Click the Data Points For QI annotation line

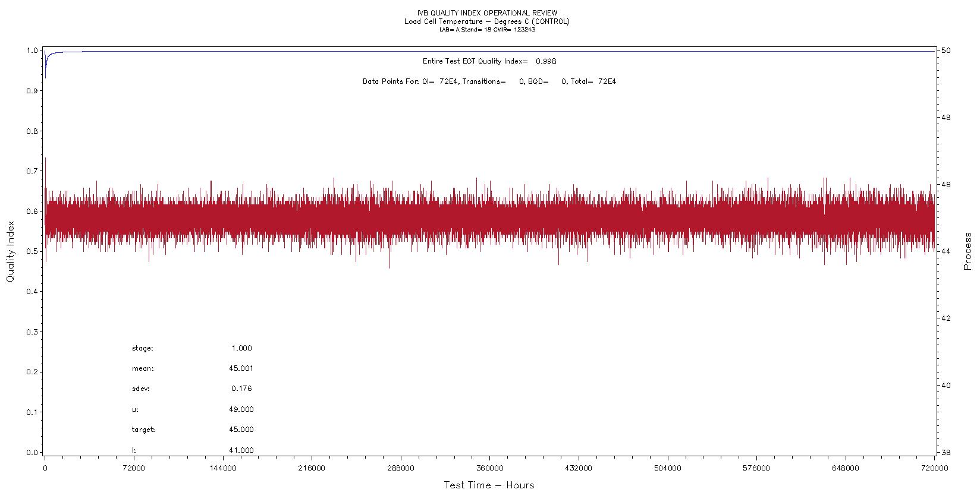click(489, 81)
